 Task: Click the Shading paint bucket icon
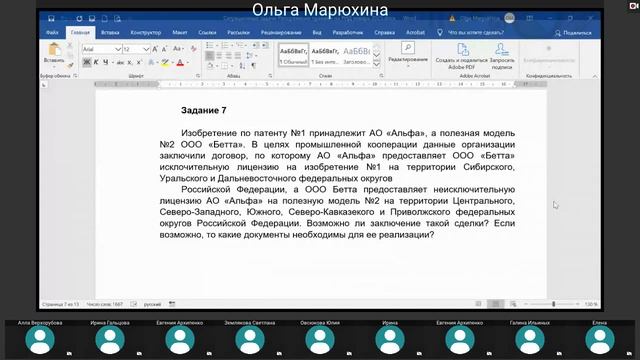pyautogui.click(x=210, y=66)
